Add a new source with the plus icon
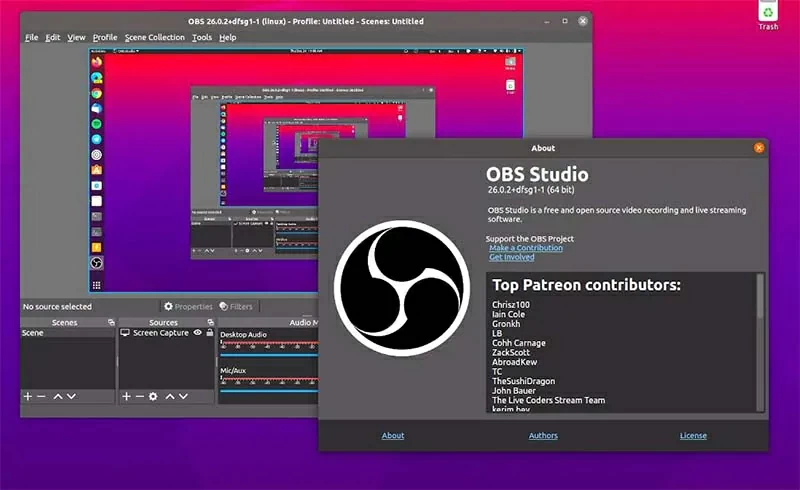The width and height of the screenshot is (800, 490). 127,396
